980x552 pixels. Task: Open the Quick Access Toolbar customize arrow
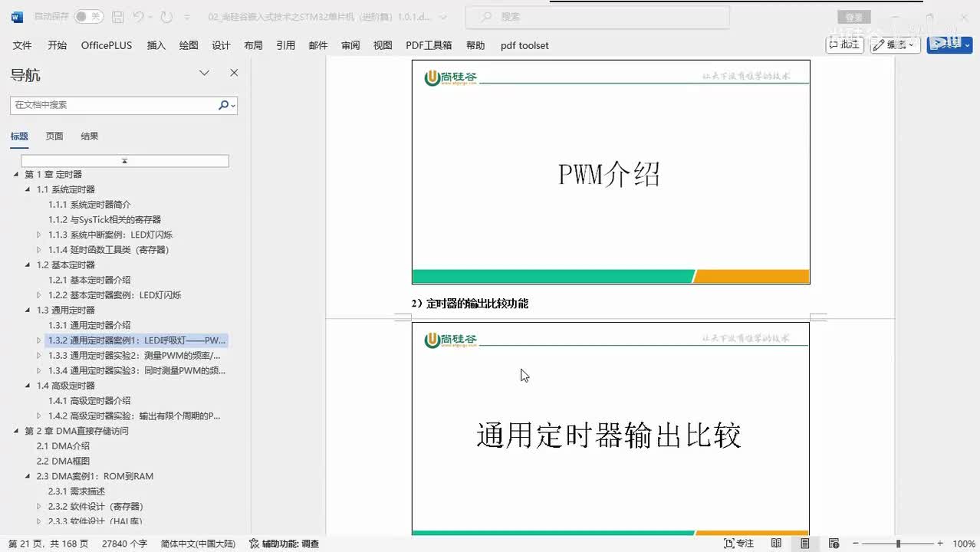189,16
